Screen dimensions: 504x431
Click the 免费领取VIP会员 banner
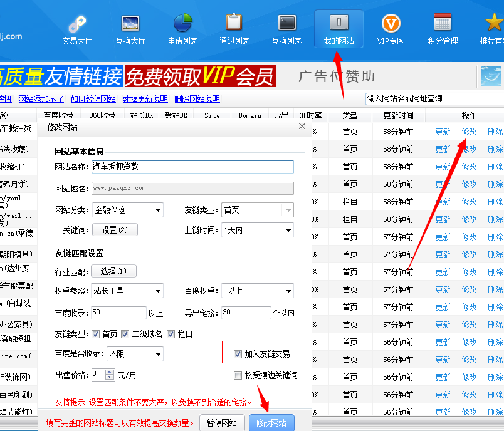pos(200,76)
